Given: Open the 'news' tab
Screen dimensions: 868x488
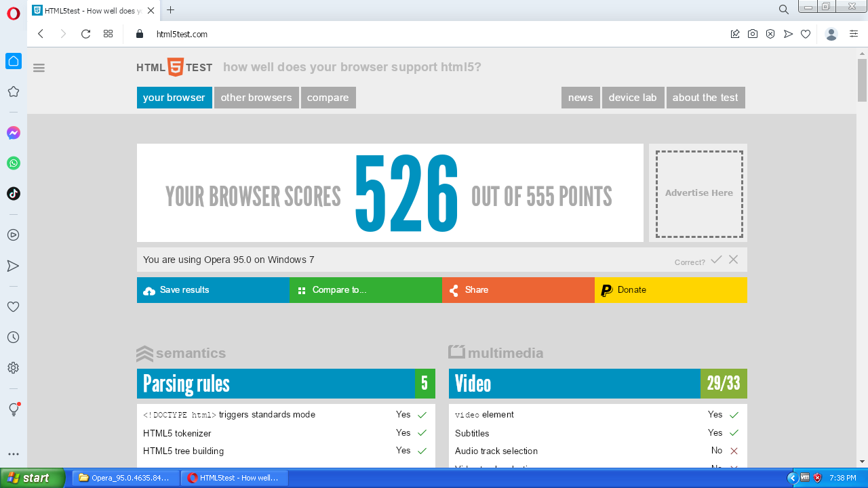Looking at the screenshot, I should tap(580, 98).
